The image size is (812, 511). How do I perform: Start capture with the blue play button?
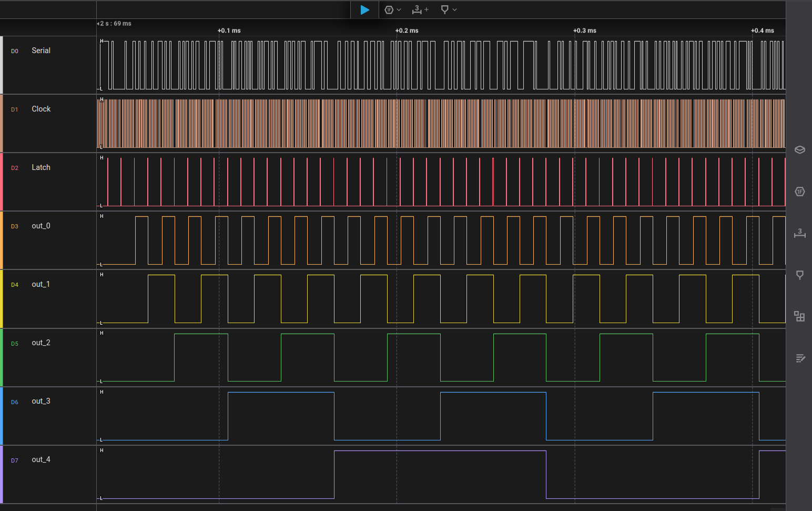(364, 10)
